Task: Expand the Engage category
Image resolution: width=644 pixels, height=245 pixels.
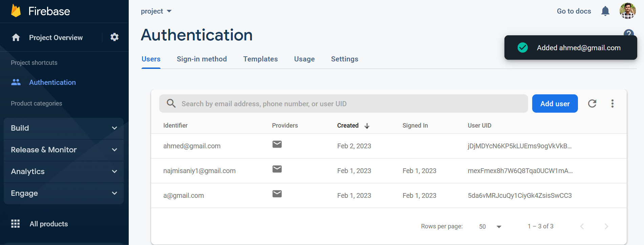Action: point(64,193)
